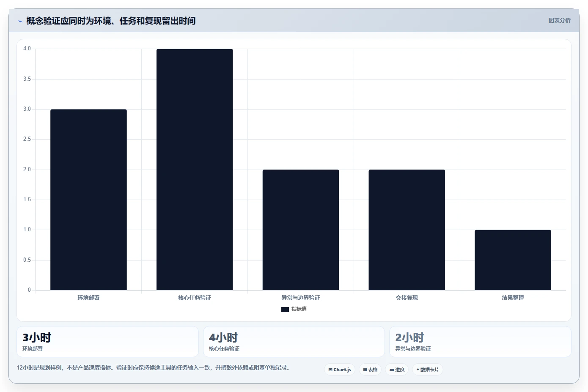
Task: Click the 环境部署 x-axis label
Action: [x=88, y=298]
